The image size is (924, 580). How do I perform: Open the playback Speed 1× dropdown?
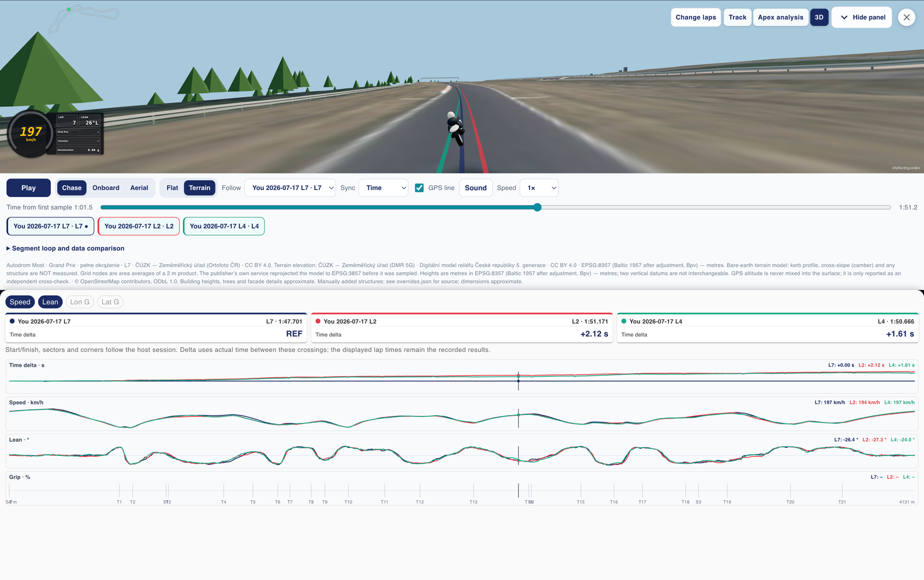pyautogui.click(x=539, y=188)
